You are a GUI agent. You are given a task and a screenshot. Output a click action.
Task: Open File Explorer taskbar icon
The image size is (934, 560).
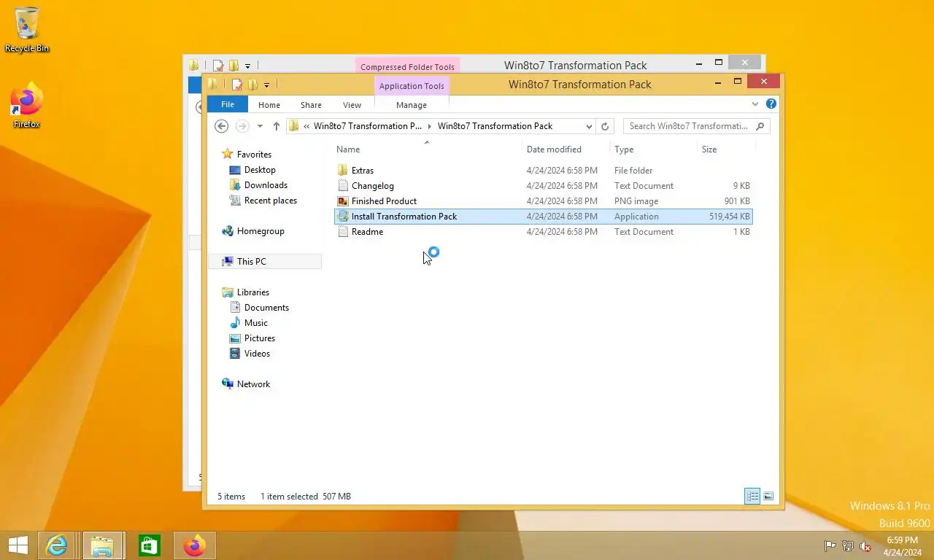click(102, 545)
